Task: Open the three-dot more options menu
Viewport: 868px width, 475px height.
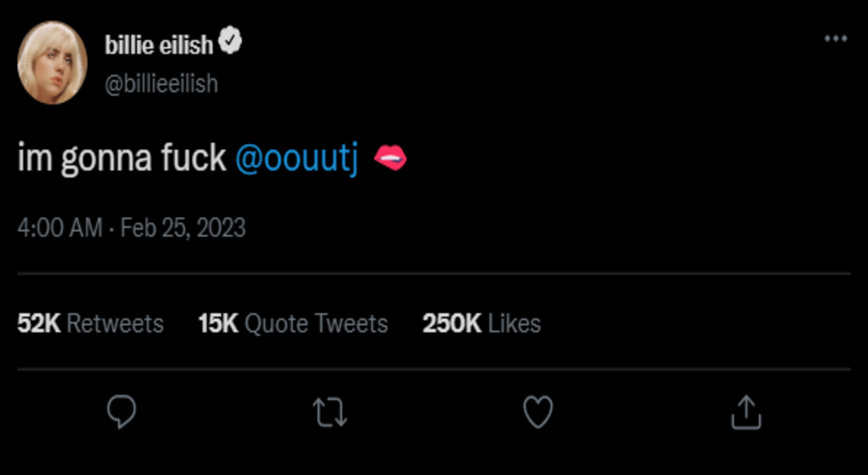Action: (x=835, y=39)
